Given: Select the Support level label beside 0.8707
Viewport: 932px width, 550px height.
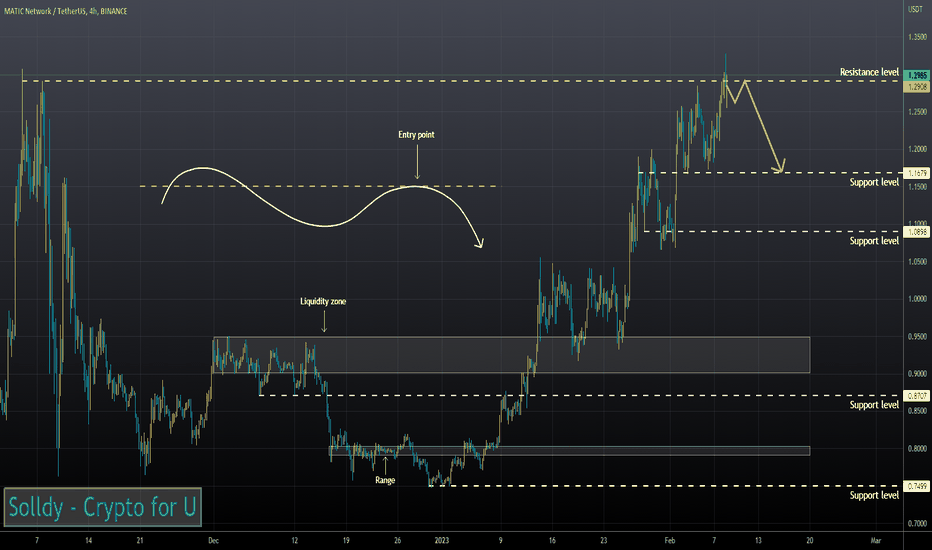Looking at the screenshot, I should point(874,405).
